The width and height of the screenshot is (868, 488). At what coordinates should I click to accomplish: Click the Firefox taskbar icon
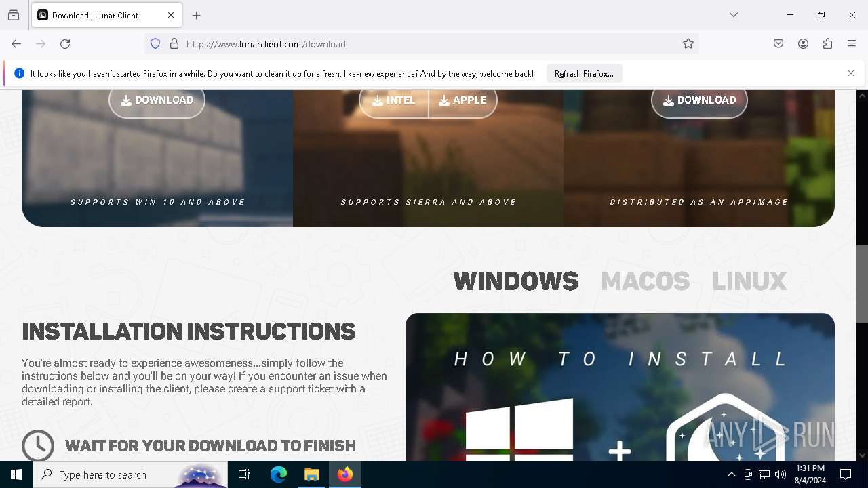coord(345,474)
